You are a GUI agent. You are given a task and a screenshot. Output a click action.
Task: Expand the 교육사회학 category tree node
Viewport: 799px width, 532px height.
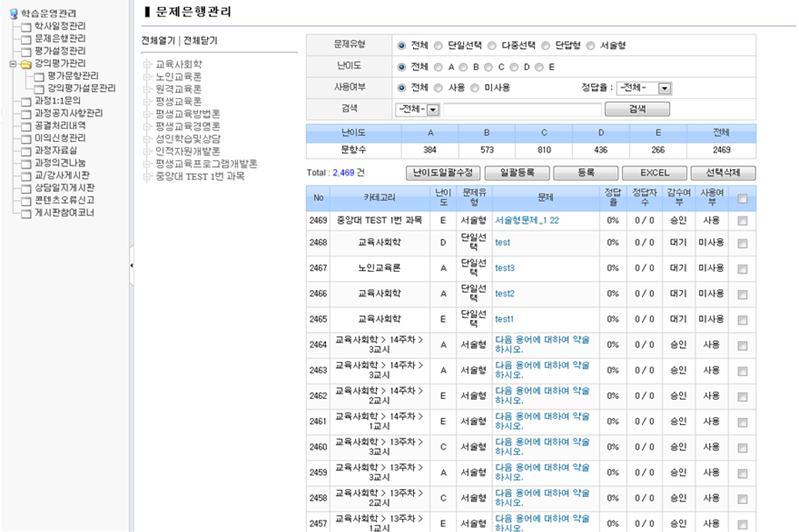(x=147, y=64)
